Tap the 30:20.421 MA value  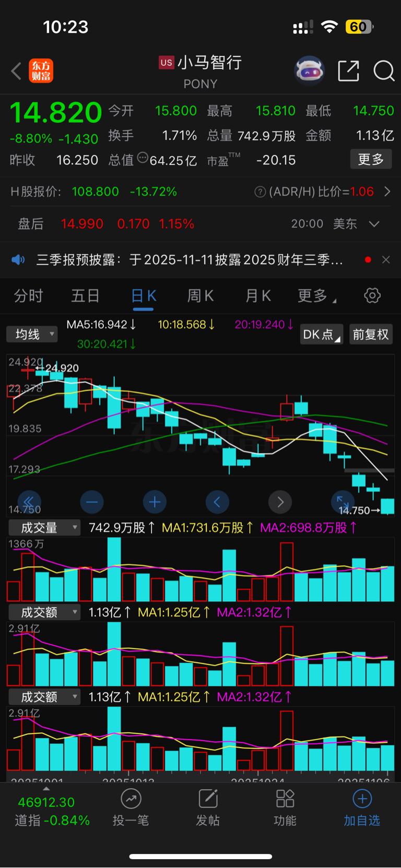107,344
